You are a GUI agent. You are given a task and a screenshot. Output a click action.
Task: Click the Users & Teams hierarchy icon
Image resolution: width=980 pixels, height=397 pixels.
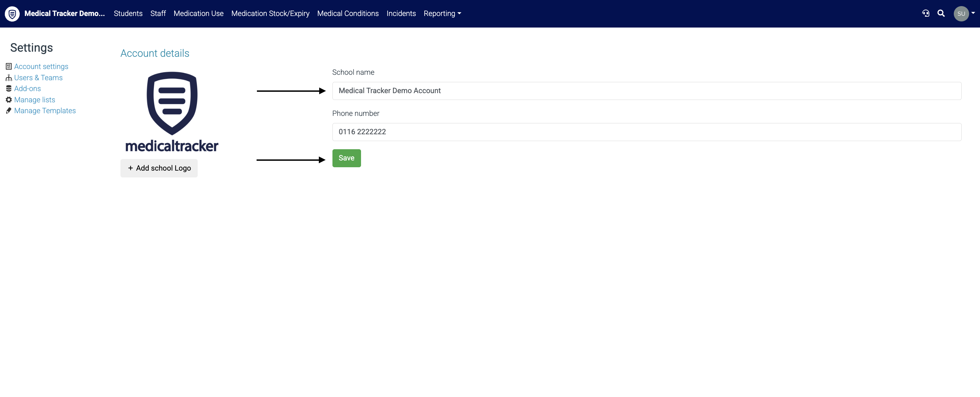(x=9, y=77)
